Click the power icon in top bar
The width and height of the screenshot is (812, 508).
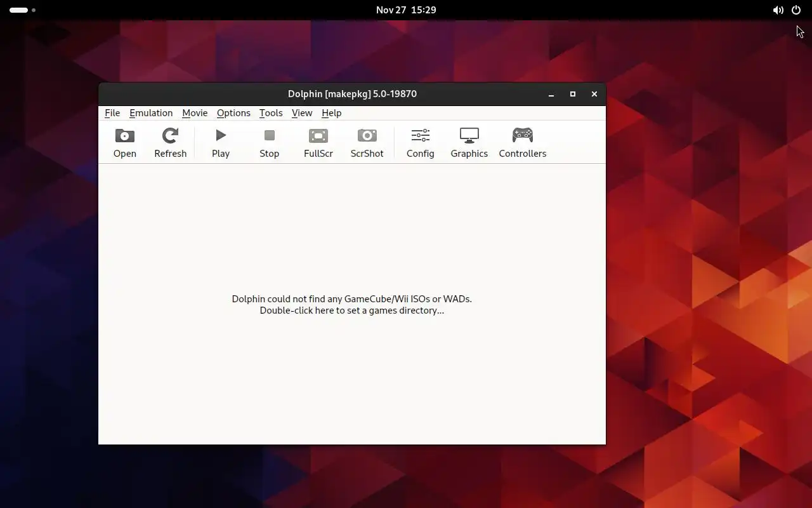coord(796,10)
